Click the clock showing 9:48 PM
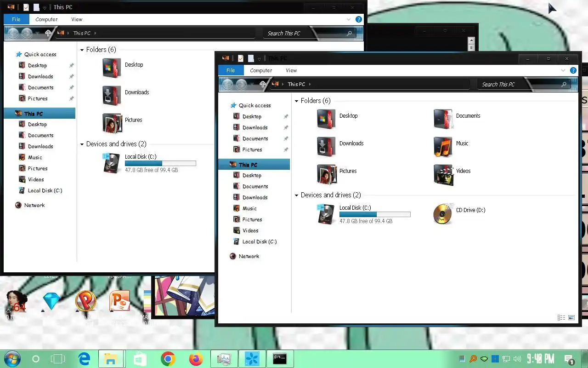Viewport: 588px width, 368px height. 540,359
